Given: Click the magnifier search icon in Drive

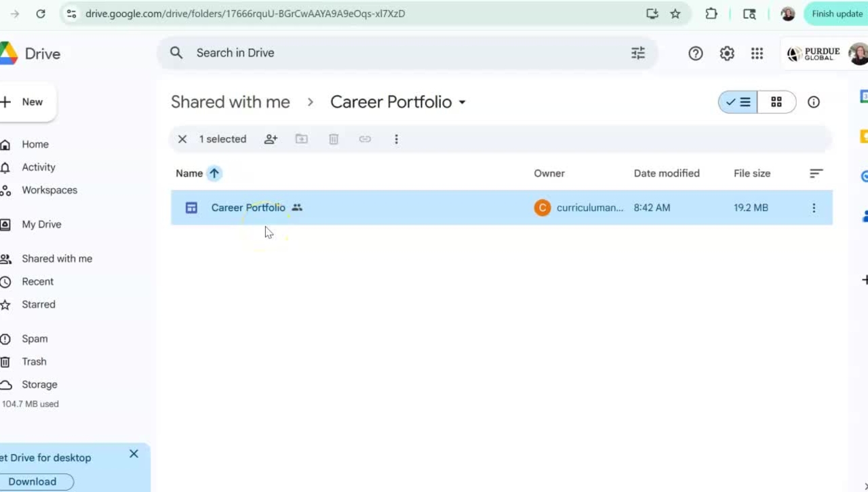Looking at the screenshot, I should 176,53.
